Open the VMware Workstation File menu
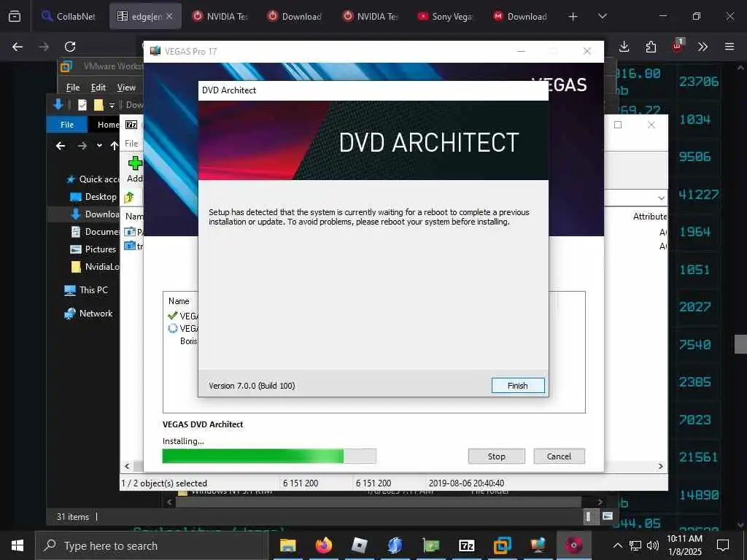The height and width of the screenshot is (560, 747). (x=73, y=87)
